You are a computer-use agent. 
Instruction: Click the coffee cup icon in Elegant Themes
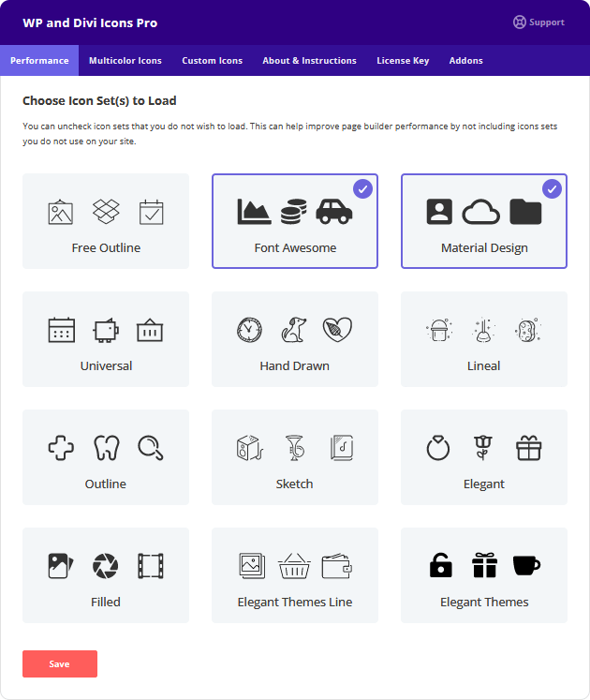click(526, 565)
